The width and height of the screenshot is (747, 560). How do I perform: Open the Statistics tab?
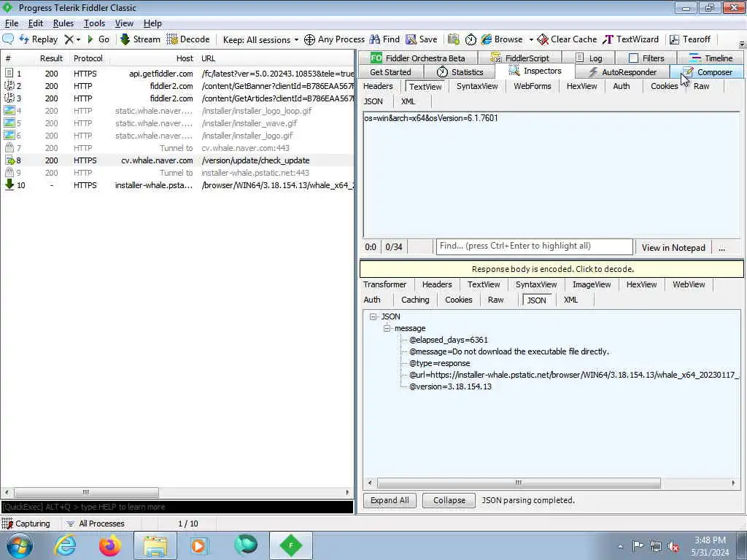point(460,72)
